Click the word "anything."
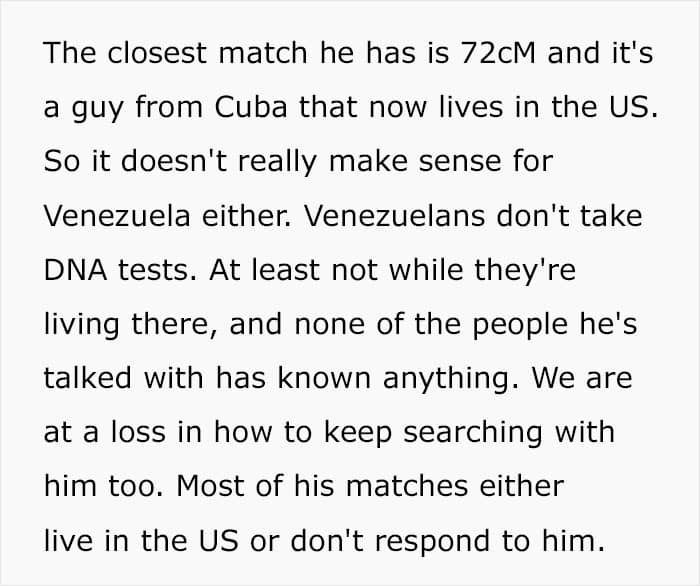 451,378
